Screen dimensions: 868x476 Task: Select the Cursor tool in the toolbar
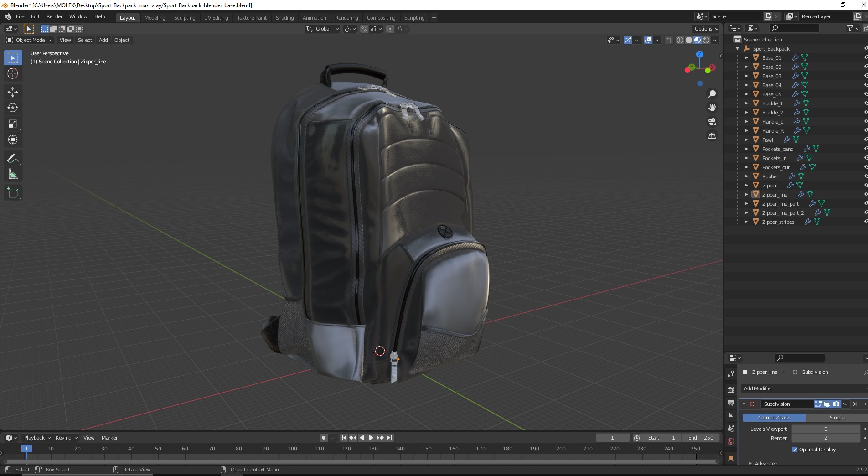pyautogui.click(x=13, y=73)
